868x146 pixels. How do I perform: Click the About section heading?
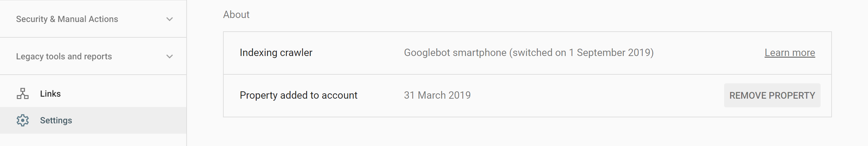click(x=236, y=15)
